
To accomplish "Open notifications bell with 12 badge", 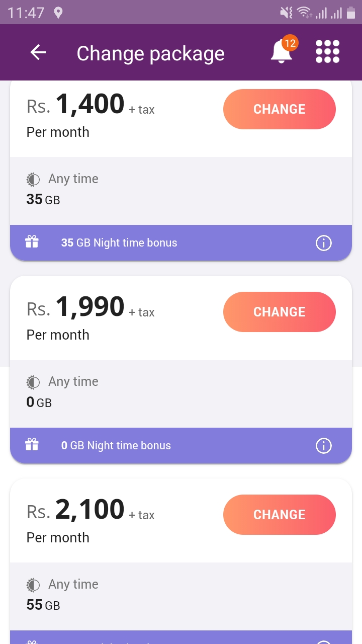I will click(283, 50).
